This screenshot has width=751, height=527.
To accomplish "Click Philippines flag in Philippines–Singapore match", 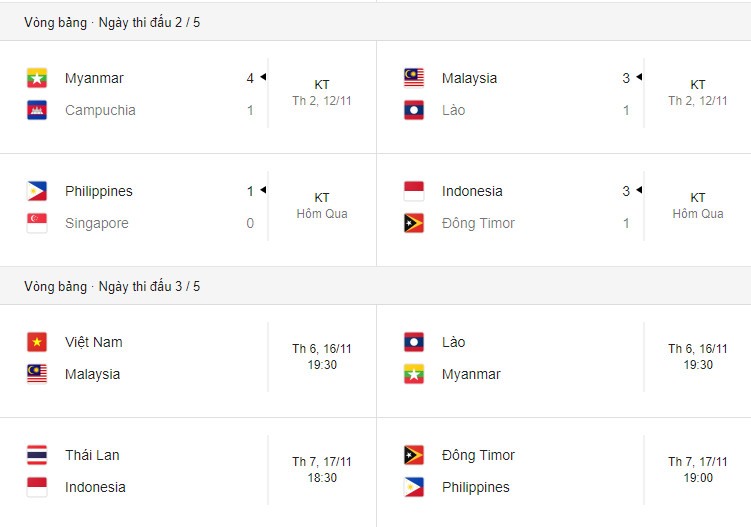I will 37,191.
